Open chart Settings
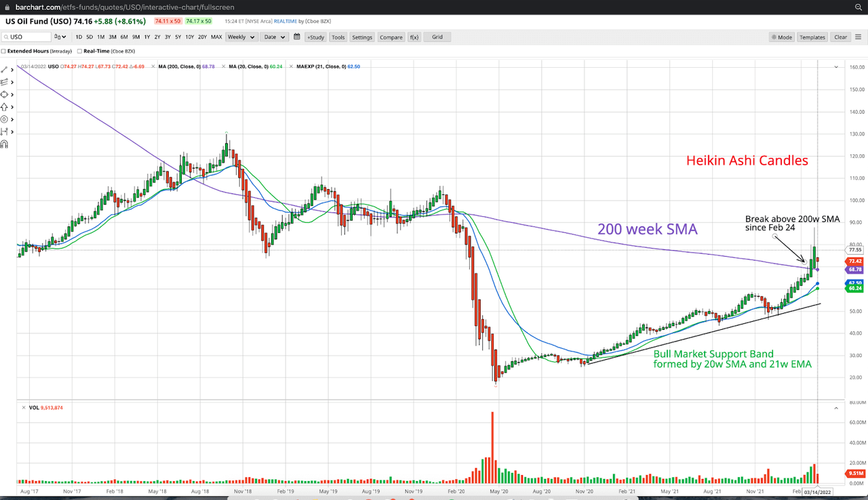868x500 pixels. (362, 37)
